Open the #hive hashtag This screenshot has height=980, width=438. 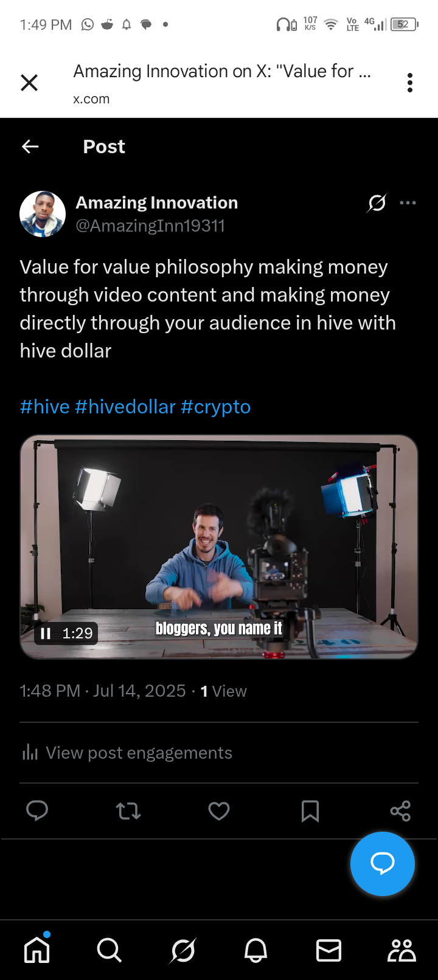click(x=45, y=407)
